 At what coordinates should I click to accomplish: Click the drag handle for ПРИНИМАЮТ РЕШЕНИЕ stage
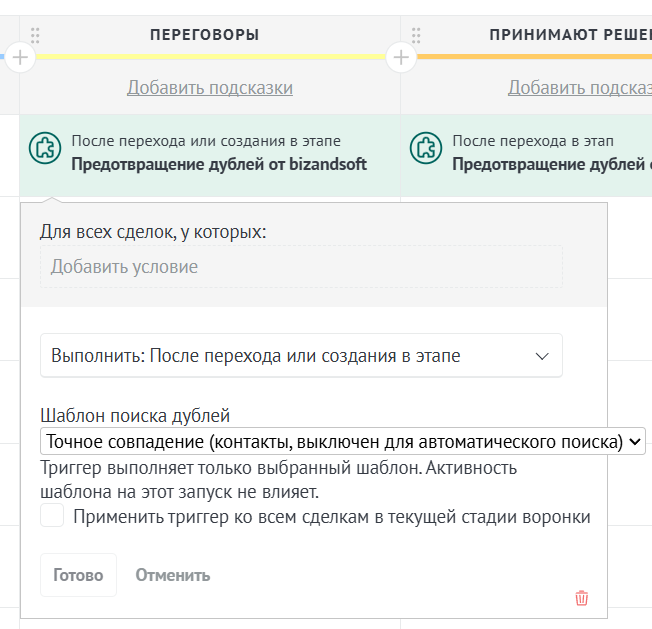(x=416, y=35)
